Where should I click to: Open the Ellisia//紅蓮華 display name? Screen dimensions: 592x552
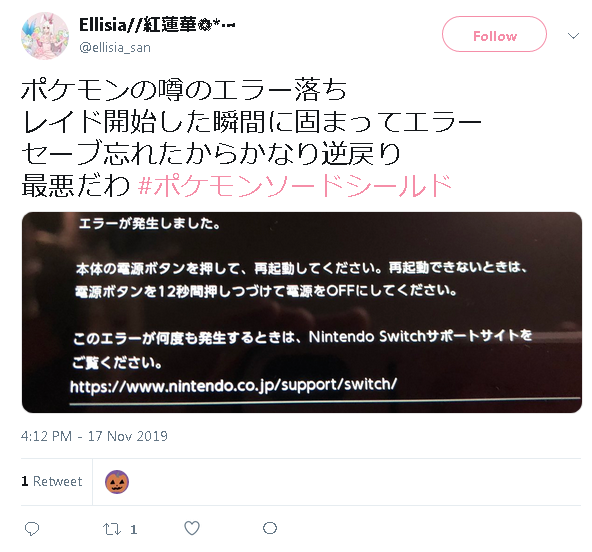point(157,25)
